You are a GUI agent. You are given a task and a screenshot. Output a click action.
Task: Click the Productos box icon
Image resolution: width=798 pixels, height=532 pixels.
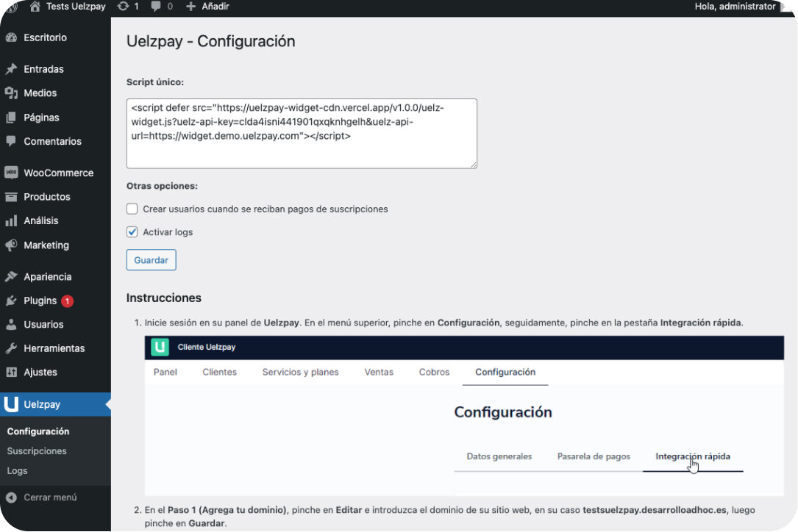(x=11, y=197)
